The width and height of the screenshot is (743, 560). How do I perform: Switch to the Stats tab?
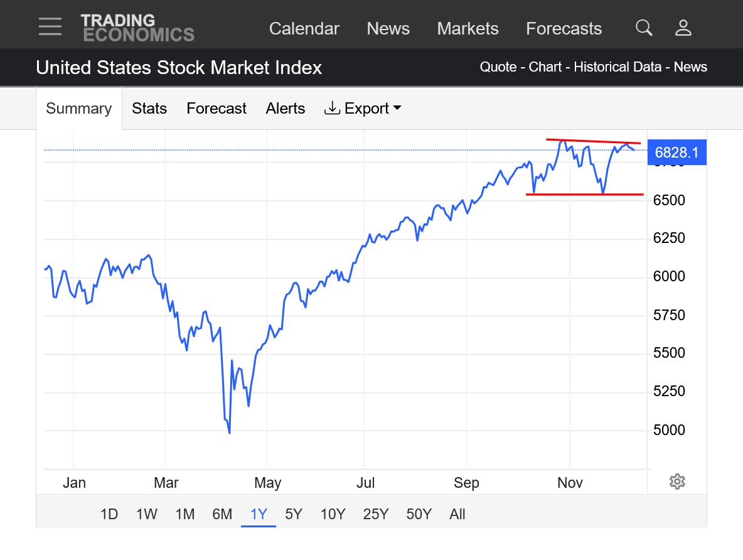(x=149, y=109)
